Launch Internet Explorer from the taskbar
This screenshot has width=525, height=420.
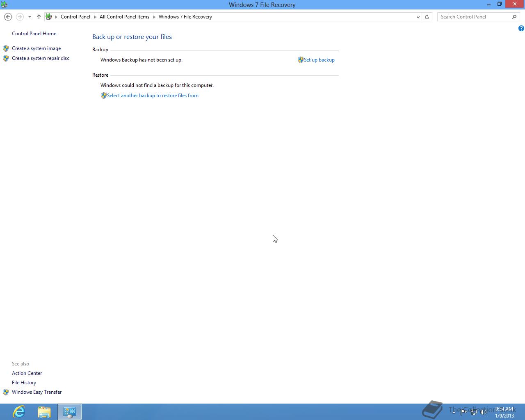coord(19,412)
